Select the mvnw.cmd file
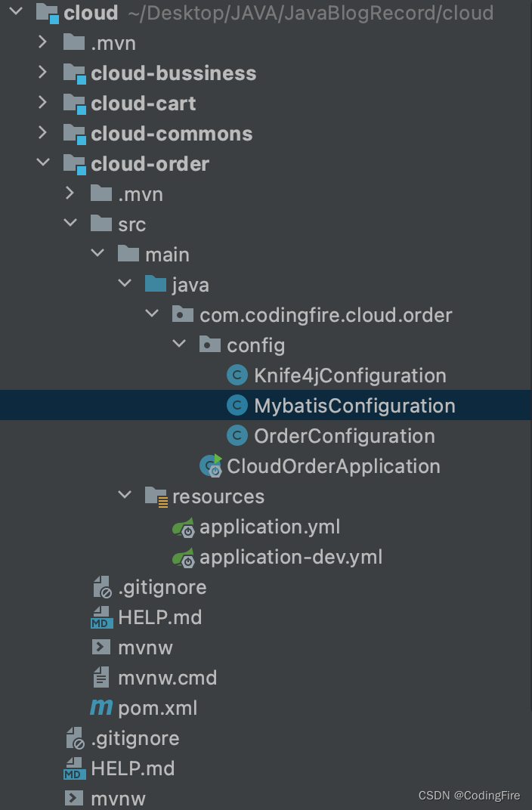 pos(167,678)
